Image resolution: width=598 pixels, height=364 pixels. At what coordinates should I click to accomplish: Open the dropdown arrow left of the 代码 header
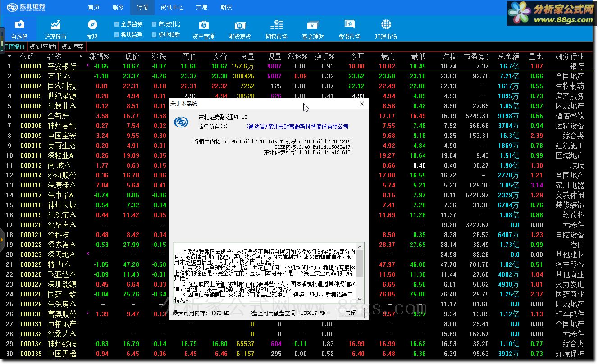(x=10, y=56)
